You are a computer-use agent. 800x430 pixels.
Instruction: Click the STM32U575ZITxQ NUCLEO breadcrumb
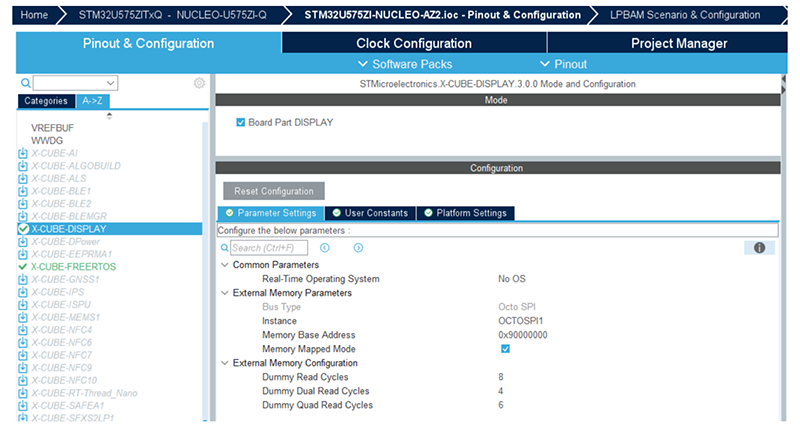click(172, 15)
